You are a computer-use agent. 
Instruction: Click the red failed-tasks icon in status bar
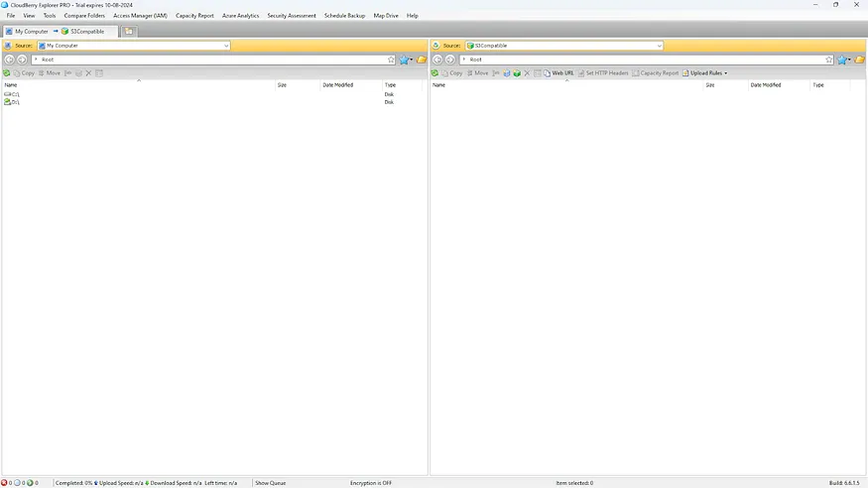pos(5,483)
